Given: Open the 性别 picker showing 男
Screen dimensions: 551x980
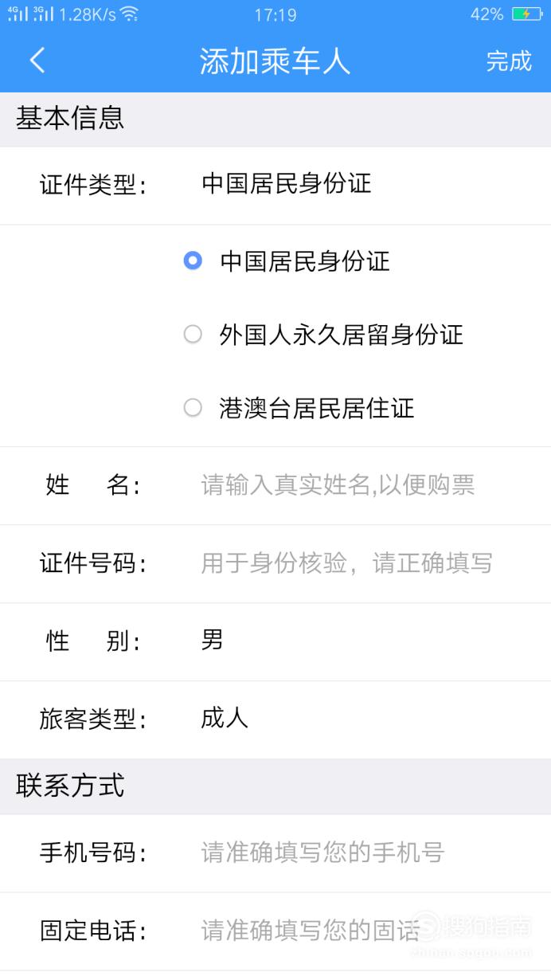Looking at the screenshot, I should coord(275,641).
